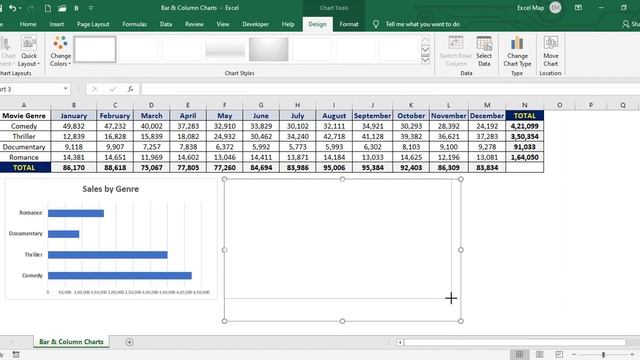Click the New document icon in quick access toolbar
This screenshot has width=640, height=360.
tap(47, 8)
